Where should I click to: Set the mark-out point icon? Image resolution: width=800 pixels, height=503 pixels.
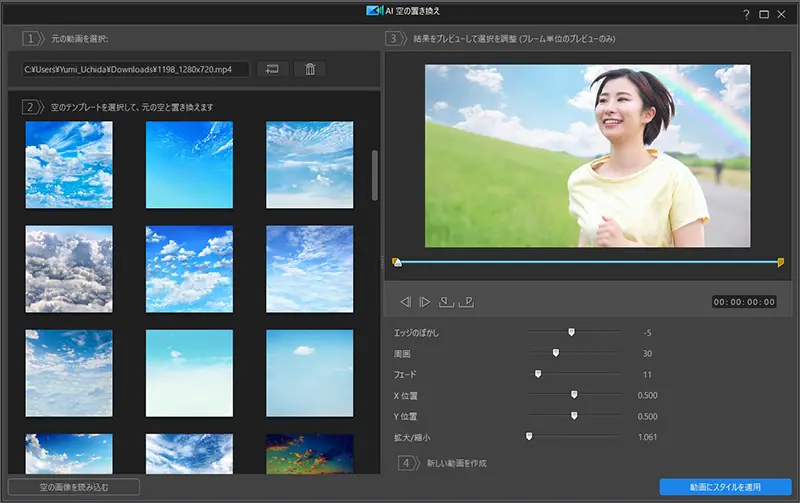[x=466, y=302]
